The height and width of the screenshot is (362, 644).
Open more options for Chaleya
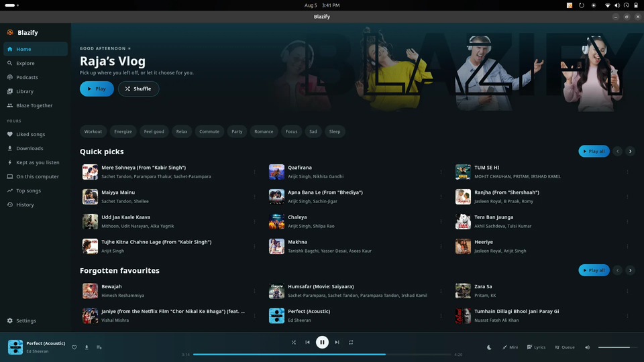tap(441, 222)
